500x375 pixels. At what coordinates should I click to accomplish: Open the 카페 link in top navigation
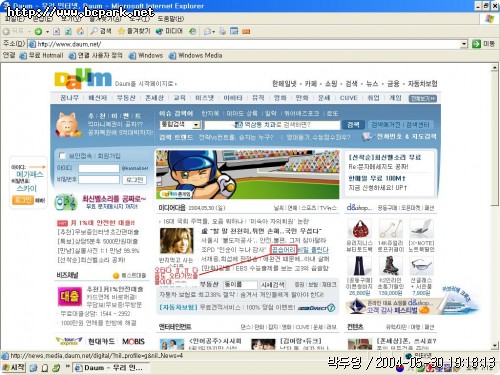(x=311, y=84)
